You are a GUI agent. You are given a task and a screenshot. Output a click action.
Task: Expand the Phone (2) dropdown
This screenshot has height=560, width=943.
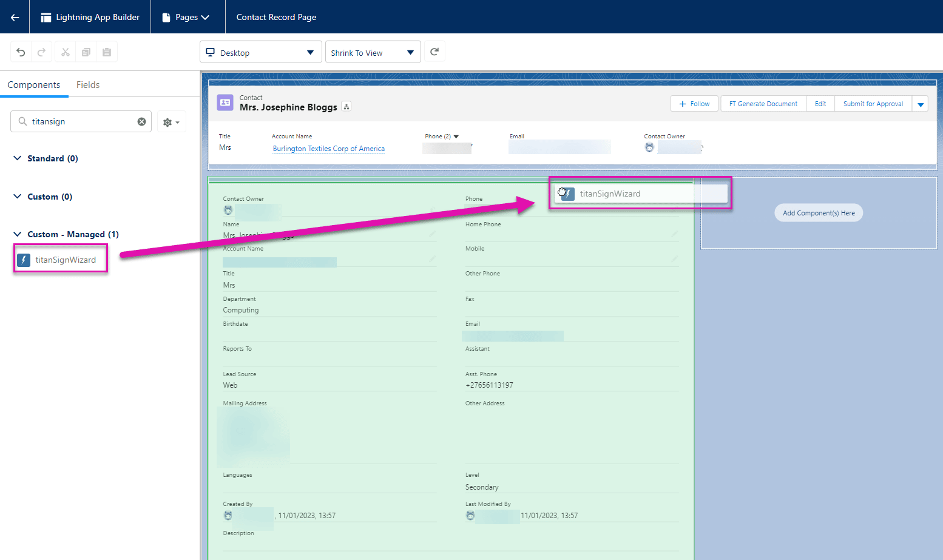click(456, 137)
